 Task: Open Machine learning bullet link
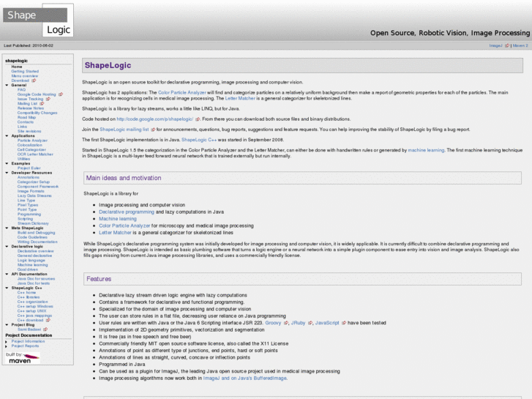pos(118,219)
